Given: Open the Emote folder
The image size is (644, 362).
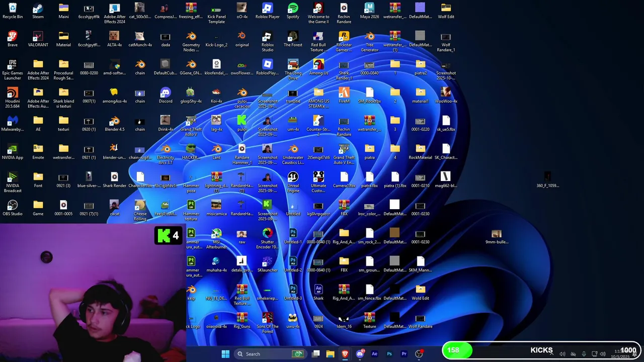Looking at the screenshot, I should click(38, 152).
